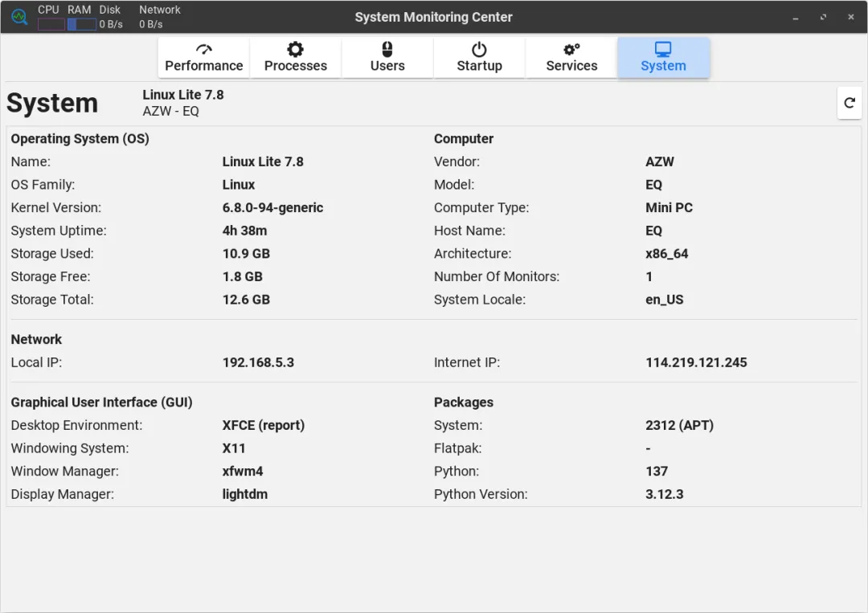This screenshot has height=613, width=868.
Task: Click the Internet IP label
Action: click(x=467, y=362)
